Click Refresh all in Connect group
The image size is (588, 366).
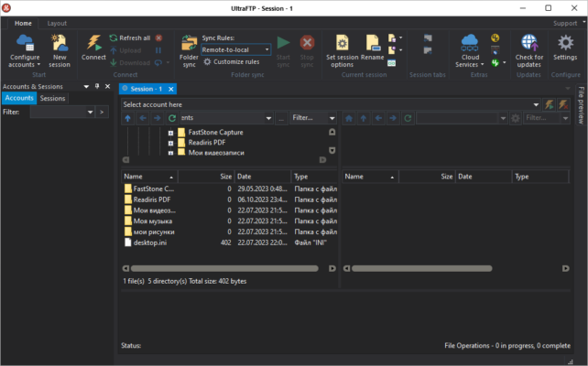[130, 38]
